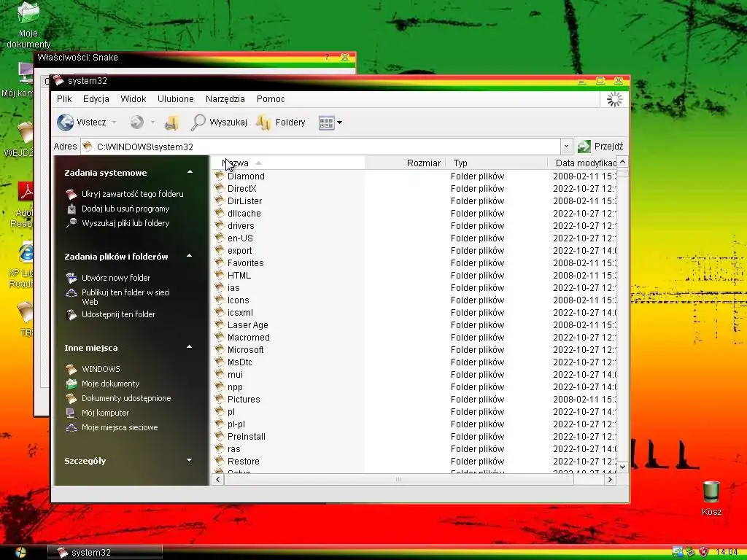Viewport: 747px width, 560px height.
Task: Click icon beside Utwórz nowy folder
Action: pyautogui.click(x=71, y=278)
